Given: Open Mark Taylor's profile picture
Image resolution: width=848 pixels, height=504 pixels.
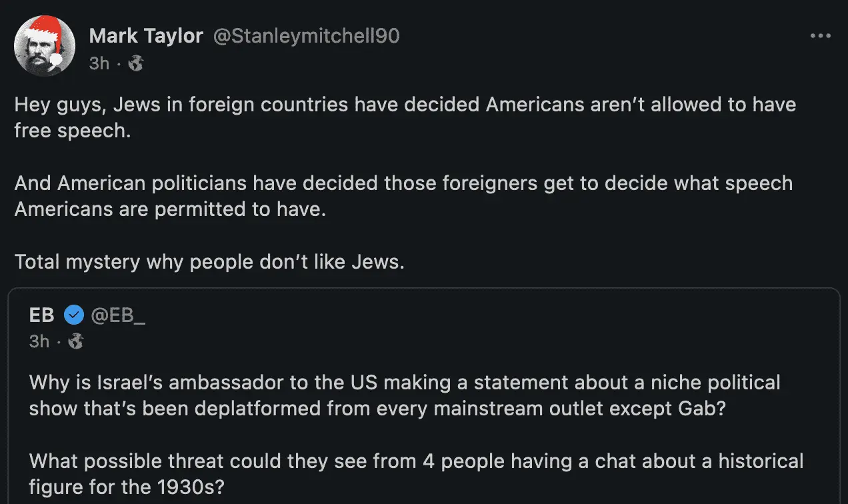Looking at the screenshot, I should [44, 48].
